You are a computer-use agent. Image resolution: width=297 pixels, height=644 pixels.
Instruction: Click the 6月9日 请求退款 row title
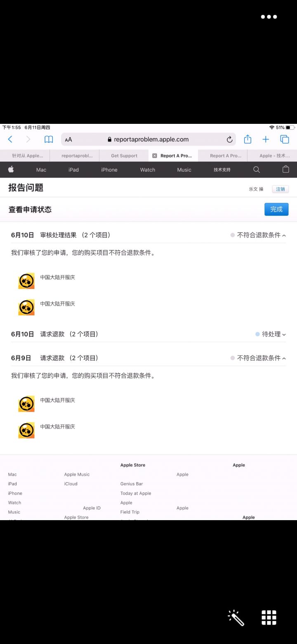click(69, 358)
